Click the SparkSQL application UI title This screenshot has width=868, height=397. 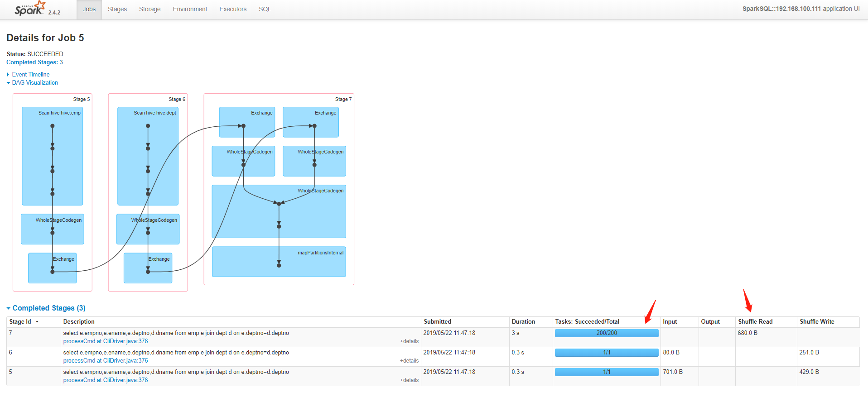pos(801,9)
